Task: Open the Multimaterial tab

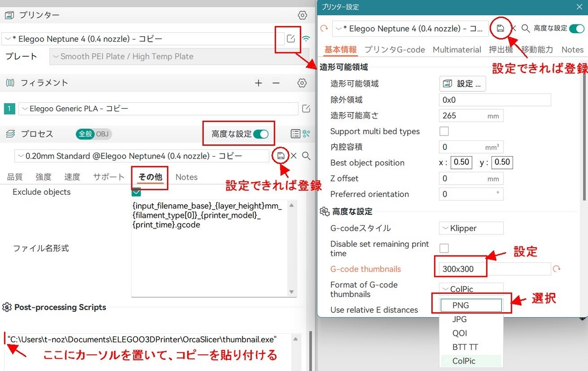Action: 457,49
